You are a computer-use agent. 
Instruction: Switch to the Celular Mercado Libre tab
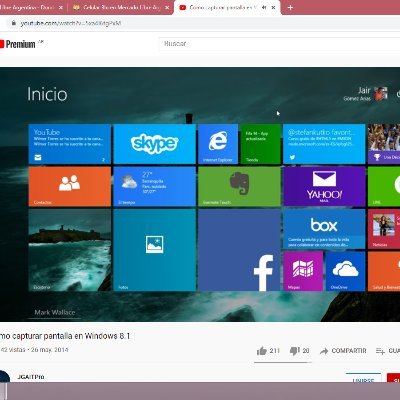[121, 7]
